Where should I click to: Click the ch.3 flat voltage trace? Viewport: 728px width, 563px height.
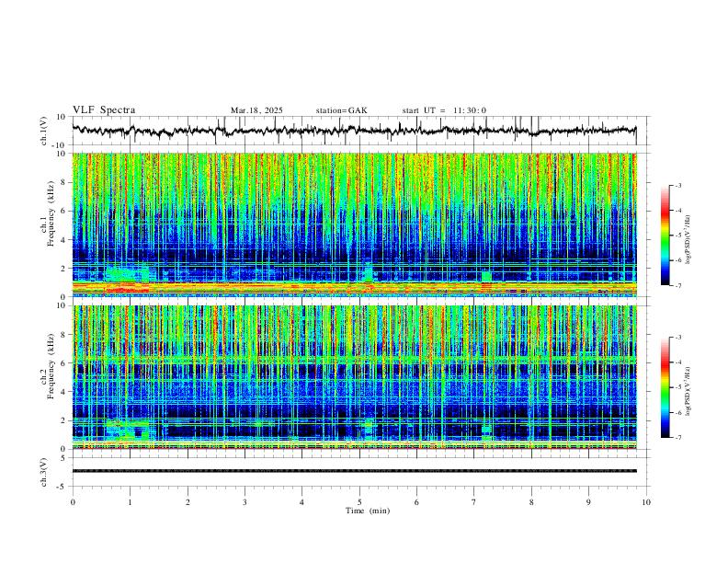[x=354, y=471]
